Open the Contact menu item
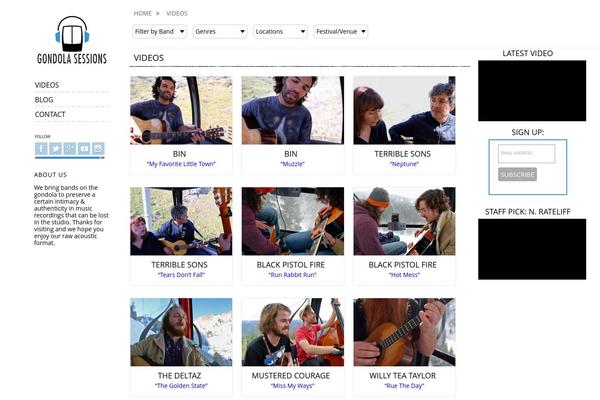The width and height of the screenshot is (600, 400). (50, 114)
